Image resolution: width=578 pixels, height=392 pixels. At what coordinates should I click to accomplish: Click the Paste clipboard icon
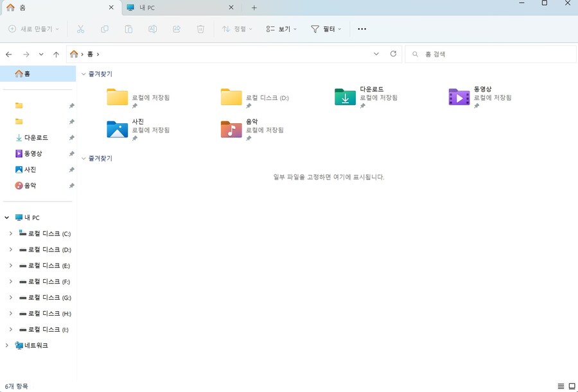pyautogui.click(x=128, y=29)
